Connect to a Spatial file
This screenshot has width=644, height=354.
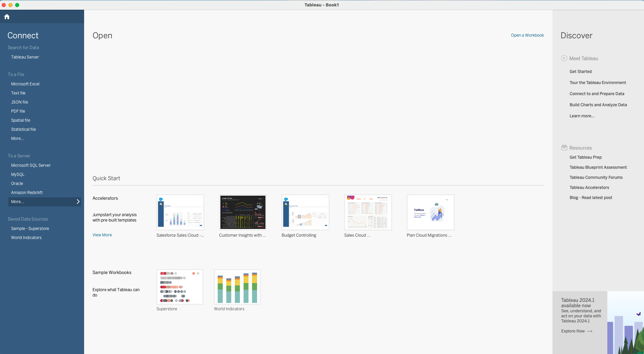pos(21,120)
